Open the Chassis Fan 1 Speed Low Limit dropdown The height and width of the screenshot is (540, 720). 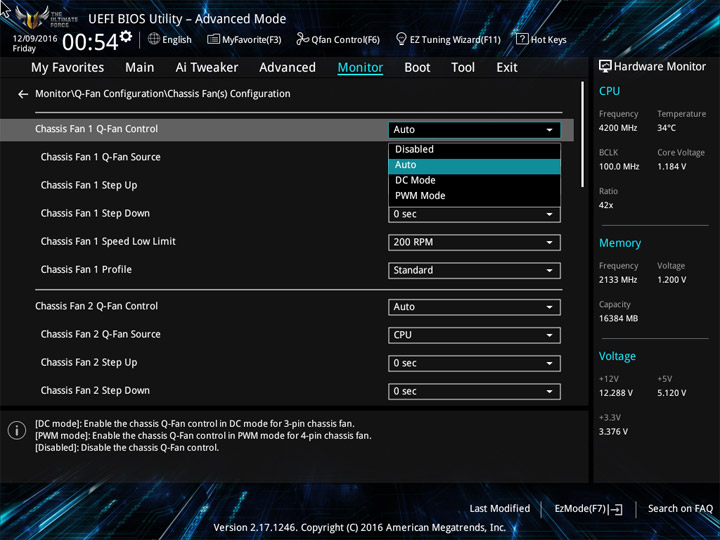(474, 242)
